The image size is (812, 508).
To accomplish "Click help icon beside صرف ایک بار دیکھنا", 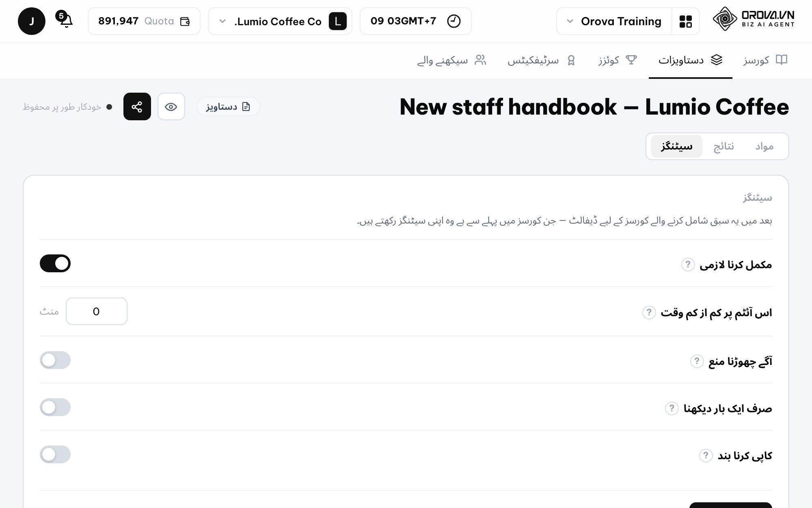I will [672, 408].
